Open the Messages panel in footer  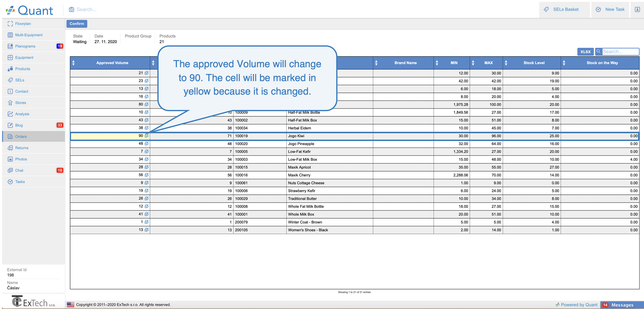[x=622, y=305]
